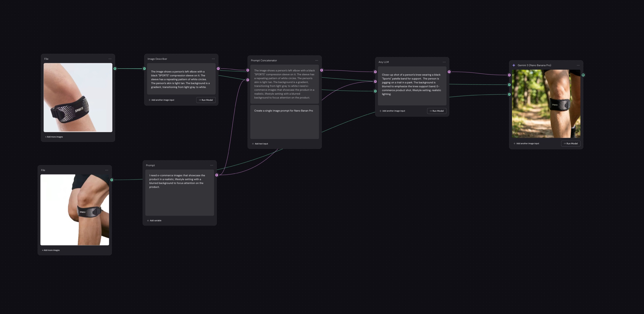Click the Prompt Concatenator combined text area

click(285, 84)
